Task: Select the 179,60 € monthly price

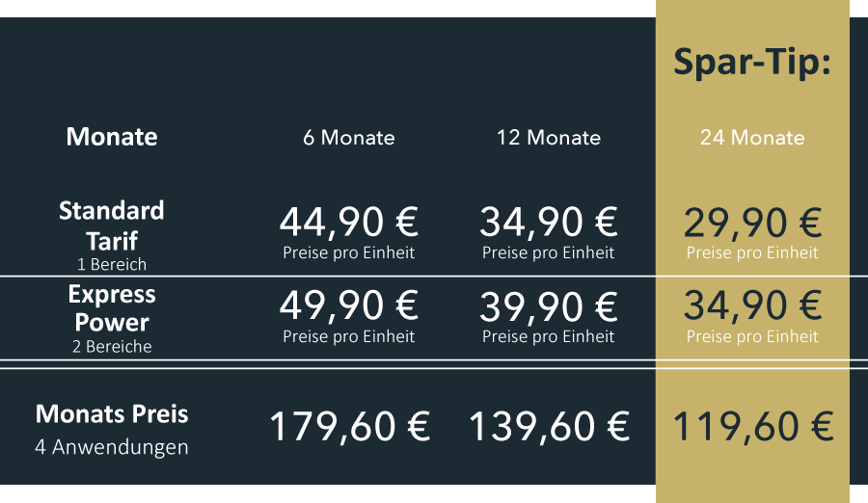Action: (350, 427)
